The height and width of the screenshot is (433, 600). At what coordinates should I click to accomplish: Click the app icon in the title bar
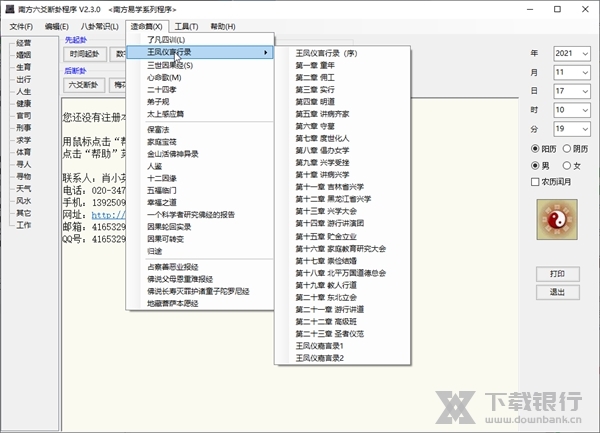[10, 9]
